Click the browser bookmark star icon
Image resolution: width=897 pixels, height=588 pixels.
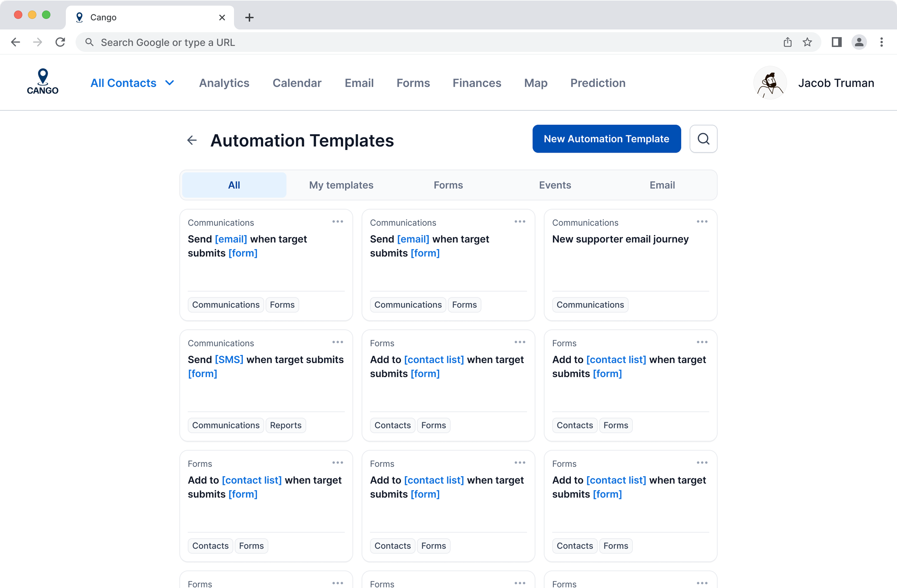pos(807,42)
